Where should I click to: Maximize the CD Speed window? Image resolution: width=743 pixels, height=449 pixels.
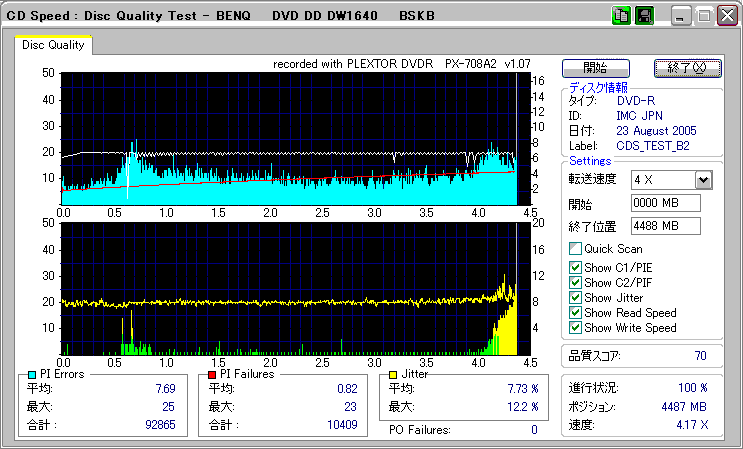coord(704,17)
